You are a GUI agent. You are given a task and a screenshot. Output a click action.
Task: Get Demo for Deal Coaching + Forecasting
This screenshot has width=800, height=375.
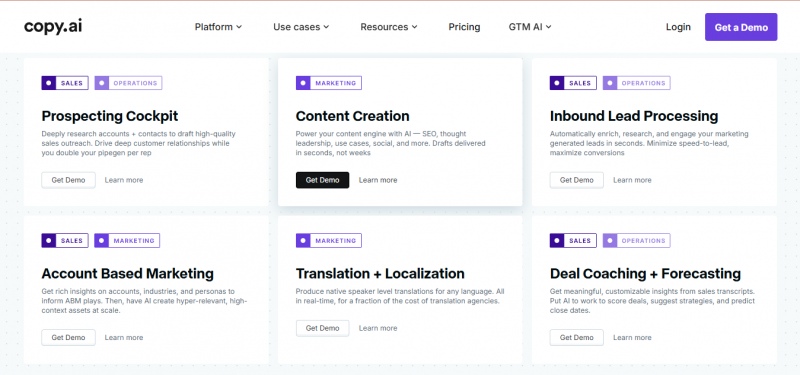pyautogui.click(x=577, y=337)
